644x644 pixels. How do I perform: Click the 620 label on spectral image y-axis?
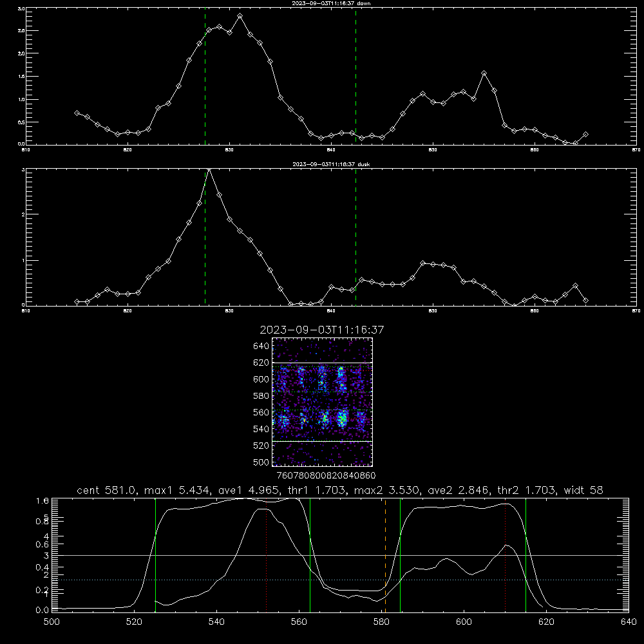coord(261,363)
